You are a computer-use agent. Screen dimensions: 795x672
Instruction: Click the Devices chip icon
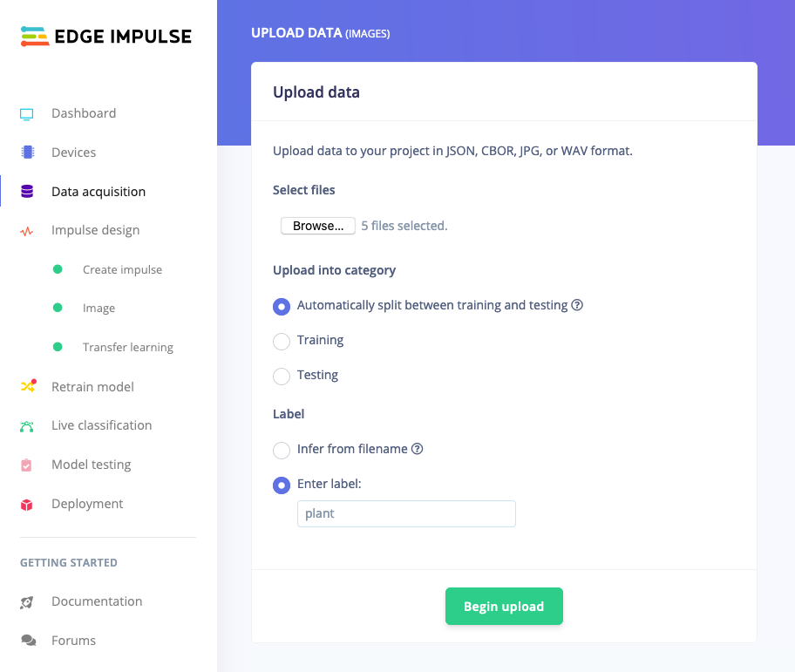tap(27, 152)
